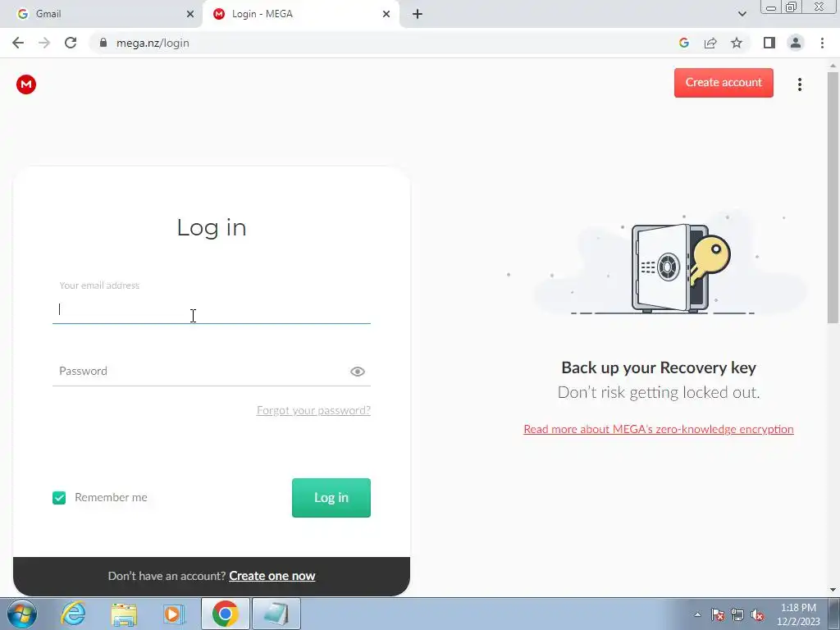This screenshot has width=840, height=630.
Task: Open the Windows Start menu
Action: coord(21,614)
